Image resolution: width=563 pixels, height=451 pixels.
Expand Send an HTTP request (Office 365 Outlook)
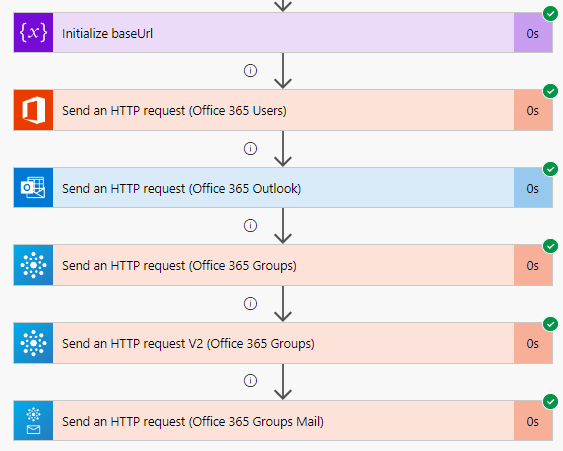pyautogui.click(x=283, y=188)
